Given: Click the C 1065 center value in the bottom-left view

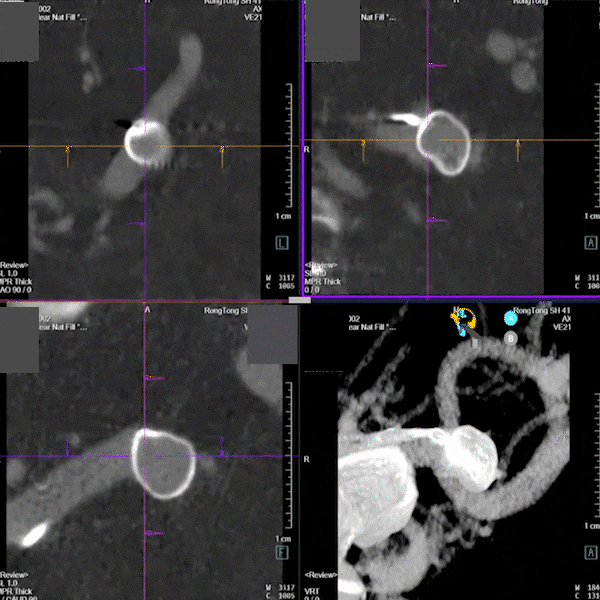Looking at the screenshot, I should coord(280,596).
